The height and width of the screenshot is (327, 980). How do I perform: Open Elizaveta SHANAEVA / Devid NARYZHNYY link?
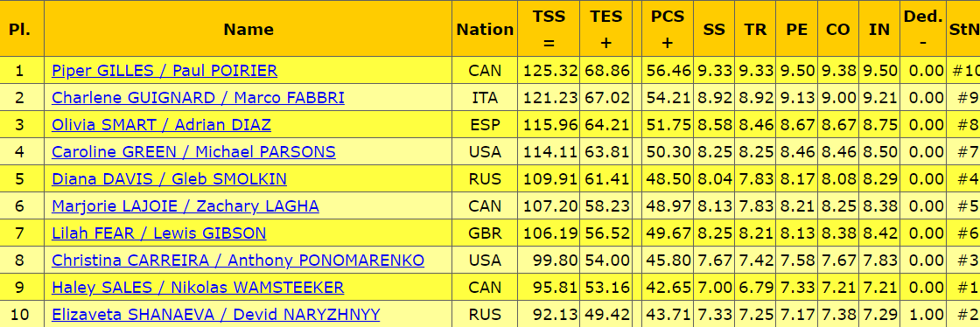coord(215,315)
